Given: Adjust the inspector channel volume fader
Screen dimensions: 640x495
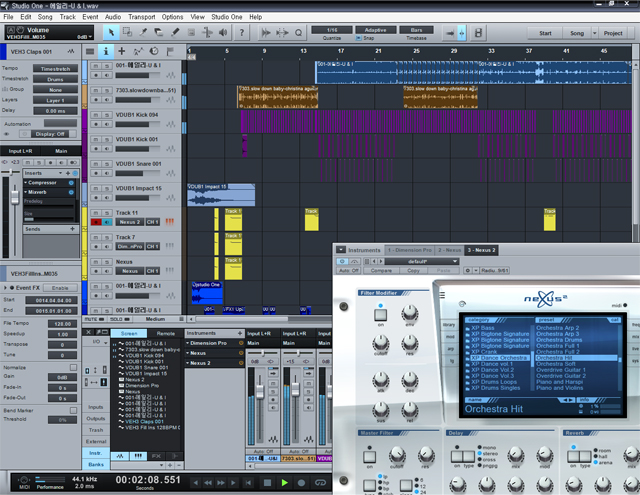Looking at the screenshot, I should 15,198.
